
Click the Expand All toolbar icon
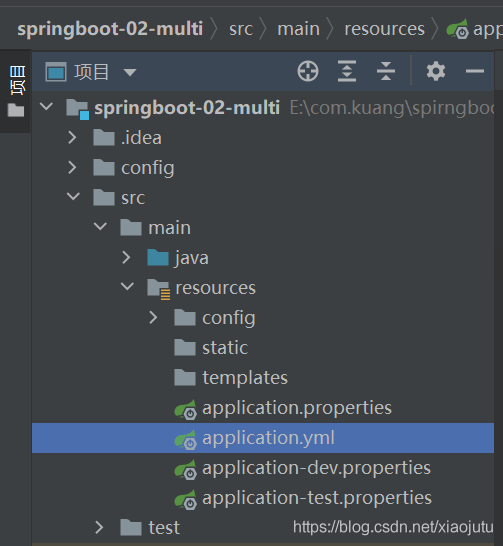(x=347, y=71)
